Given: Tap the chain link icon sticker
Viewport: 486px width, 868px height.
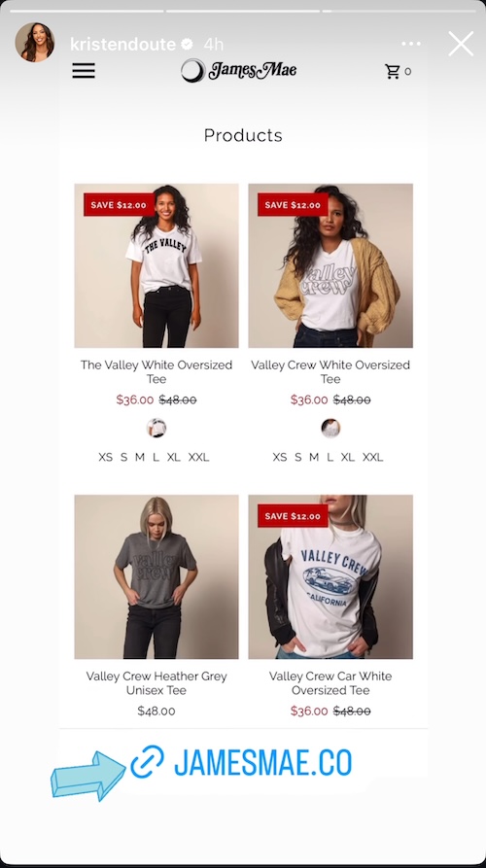Looking at the screenshot, I should pyautogui.click(x=147, y=762).
